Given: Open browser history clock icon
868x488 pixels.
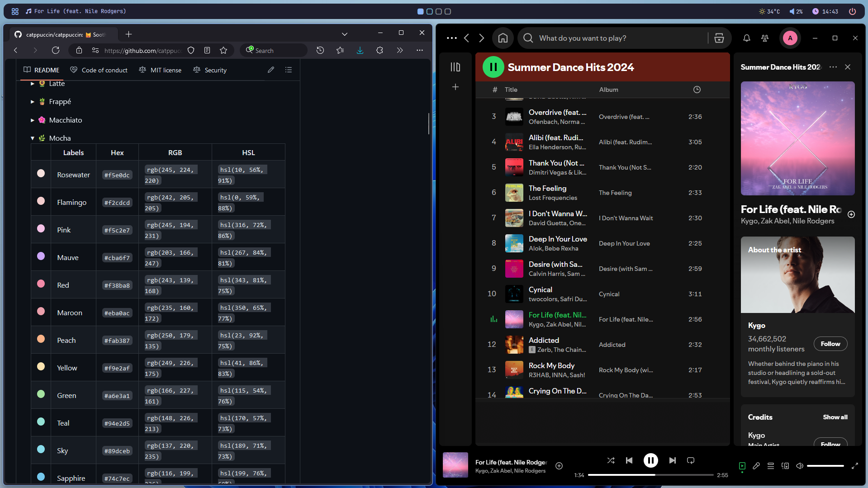Looking at the screenshot, I should 320,50.
